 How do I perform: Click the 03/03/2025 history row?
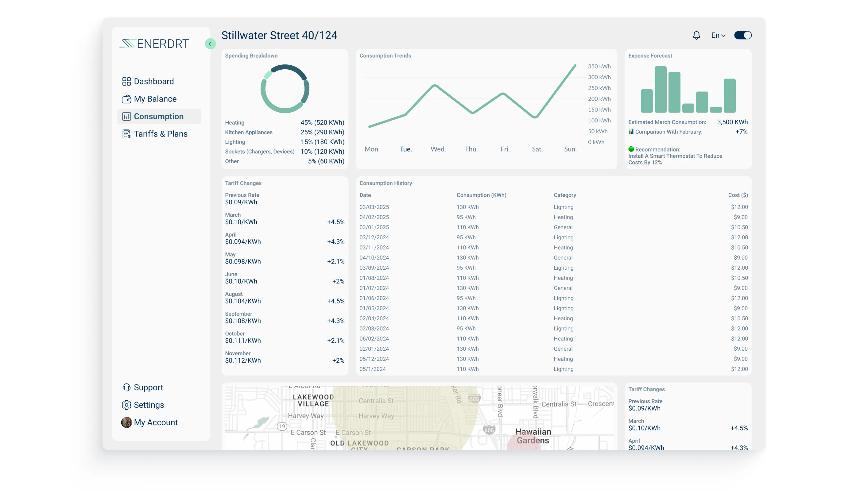pos(553,207)
